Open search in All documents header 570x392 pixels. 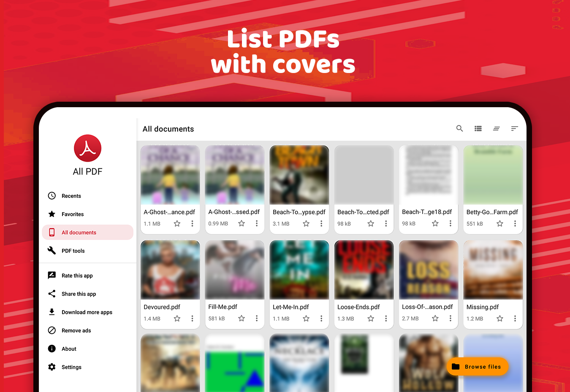tap(459, 128)
